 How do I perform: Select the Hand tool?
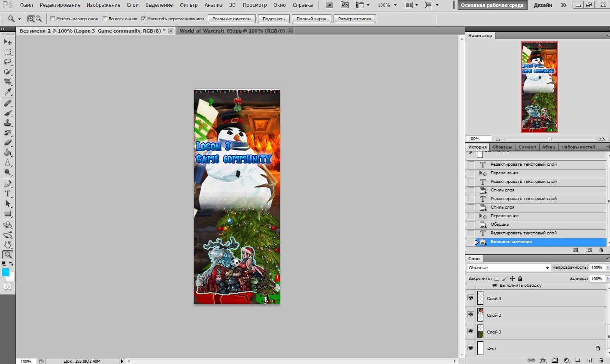8,245
